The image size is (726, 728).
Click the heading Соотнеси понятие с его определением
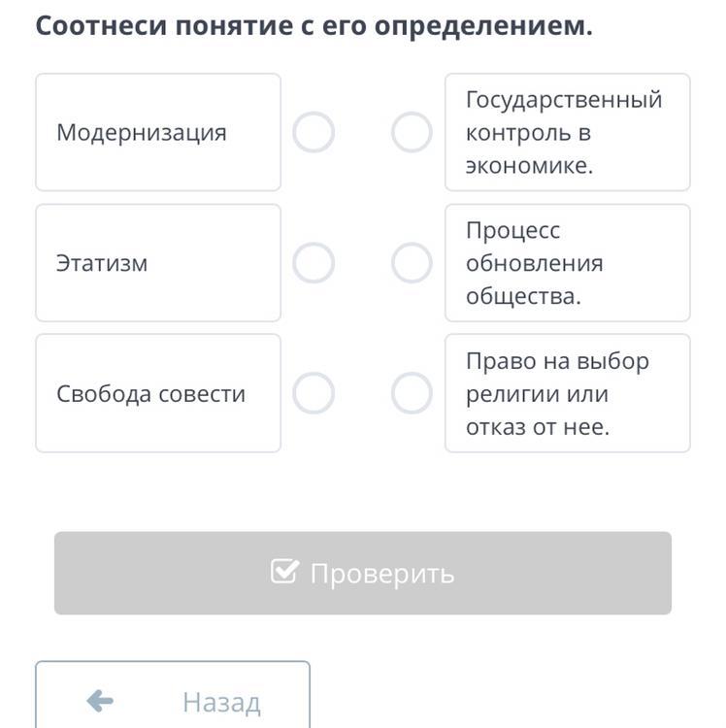[313, 25]
